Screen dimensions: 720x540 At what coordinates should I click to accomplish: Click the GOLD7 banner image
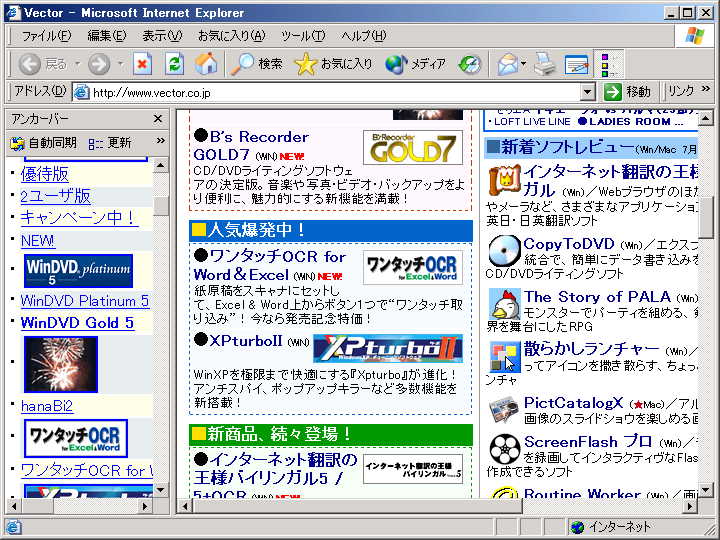[x=413, y=147]
